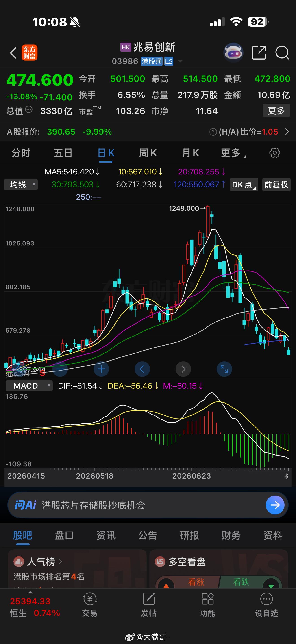Tap the 看跌 down arrow icon

click(271, 584)
